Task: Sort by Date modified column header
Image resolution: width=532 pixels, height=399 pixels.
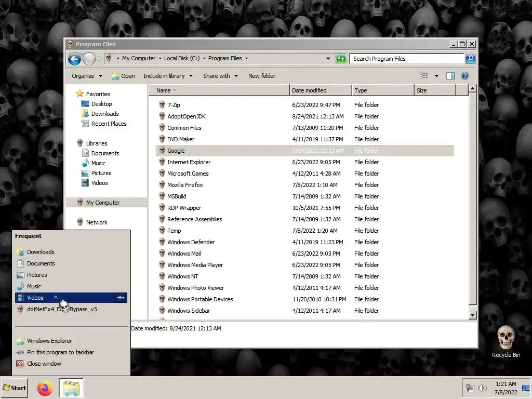Action: [321, 90]
